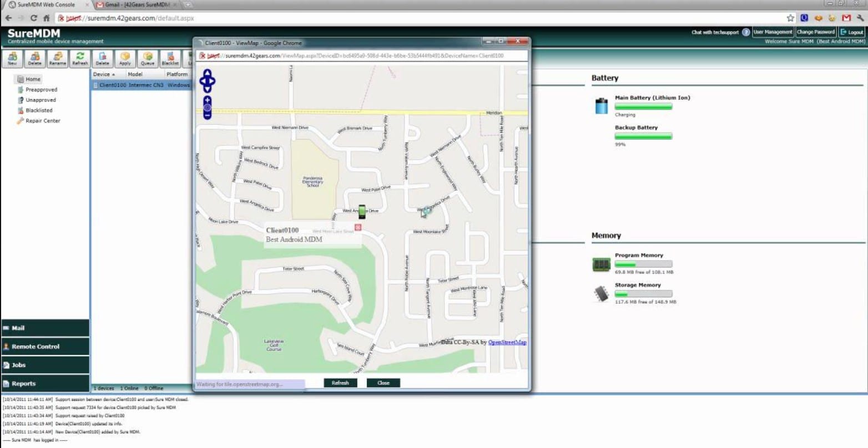Click the Chrome home button

tap(46, 18)
